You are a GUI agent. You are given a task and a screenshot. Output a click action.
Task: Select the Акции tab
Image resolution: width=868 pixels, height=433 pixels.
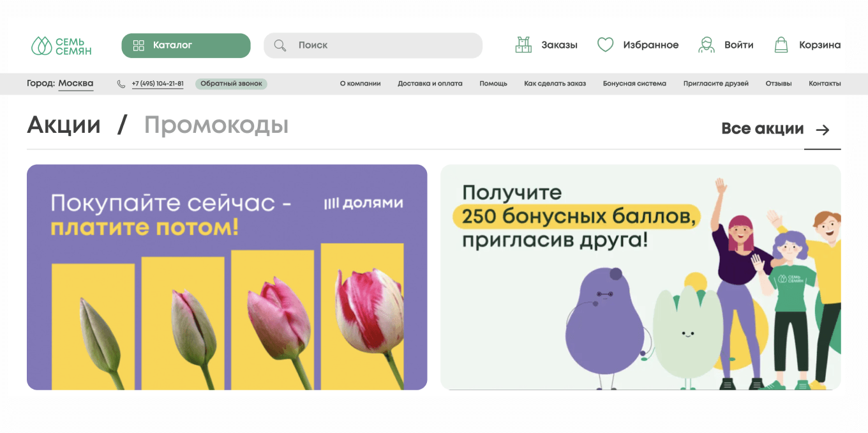coord(63,125)
